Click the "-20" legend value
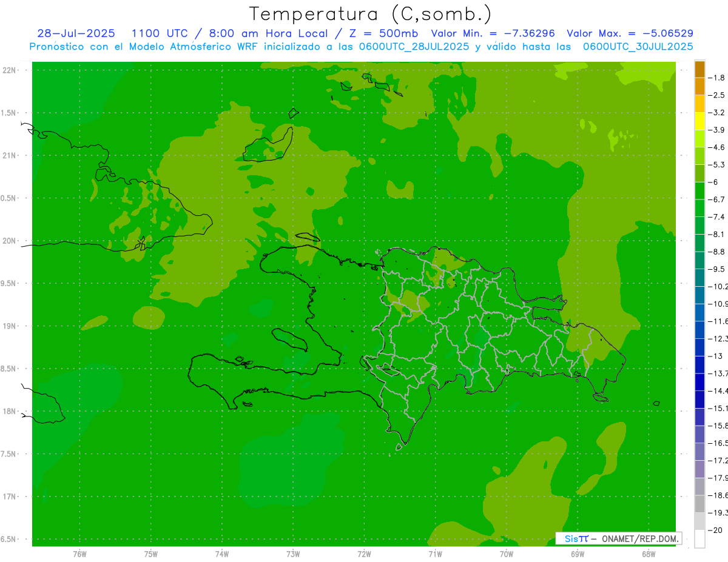This screenshot has width=728, height=562. (x=716, y=530)
